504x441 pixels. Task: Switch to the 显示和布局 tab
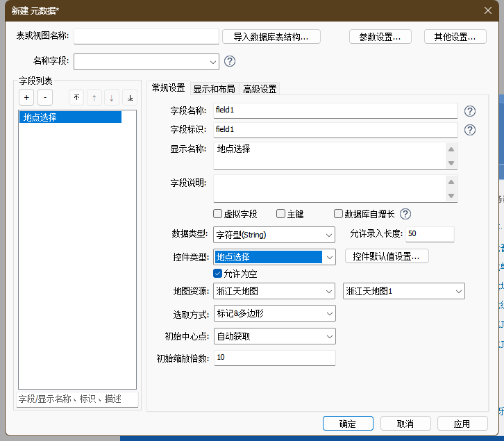point(214,89)
